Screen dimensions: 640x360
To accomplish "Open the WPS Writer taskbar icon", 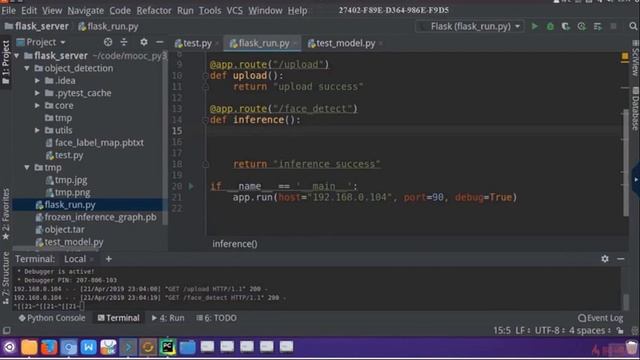I will point(89,347).
